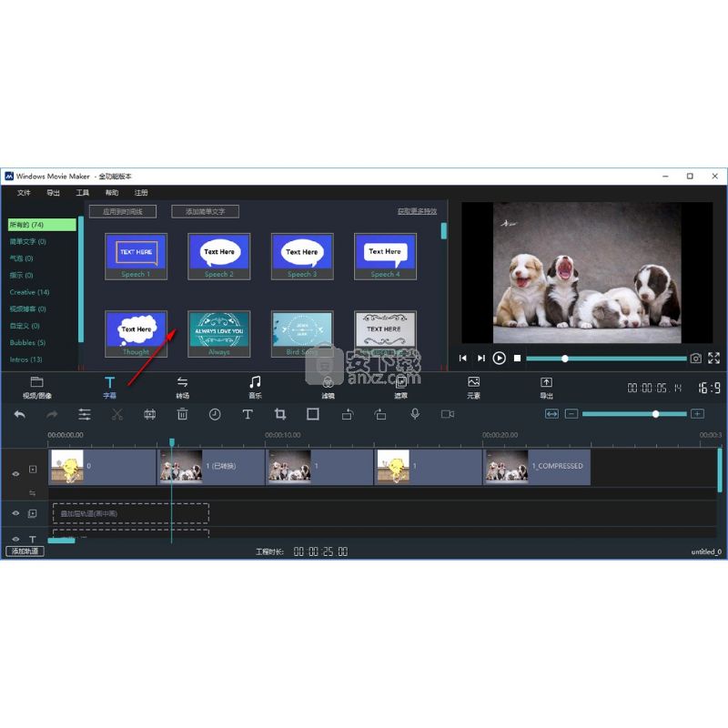Screen dimensions: 728x728
Task: Open the 帮助 (Help) menu
Action: (110, 192)
